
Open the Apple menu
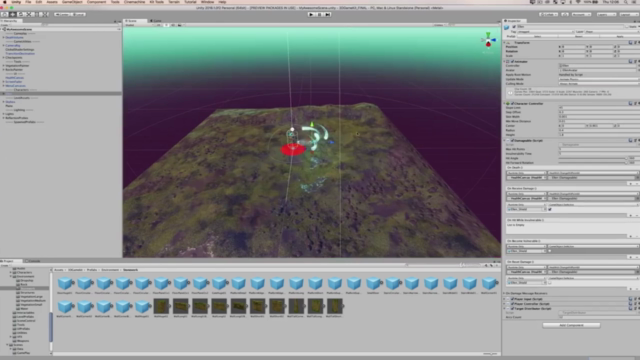click(5, 2)
